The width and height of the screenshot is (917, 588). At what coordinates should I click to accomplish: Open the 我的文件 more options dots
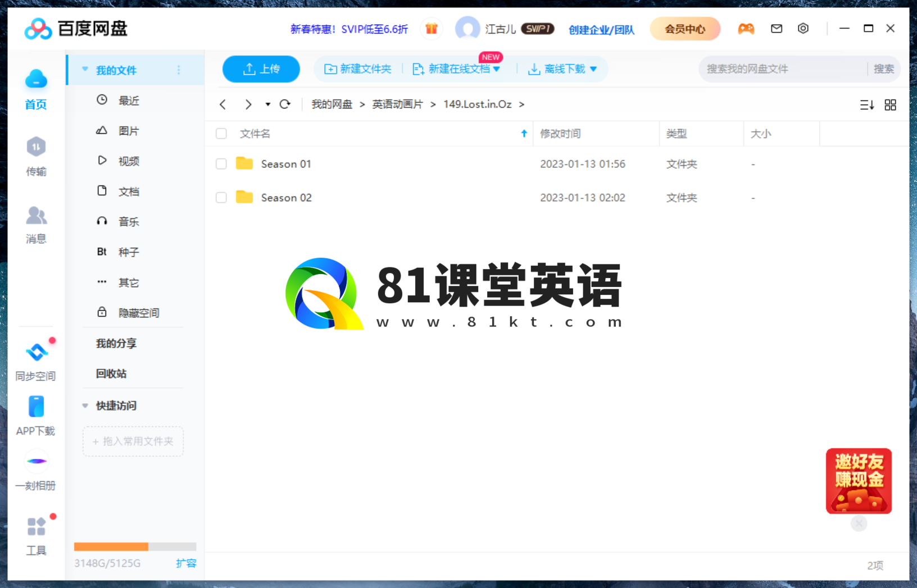[x=179, y=70]
